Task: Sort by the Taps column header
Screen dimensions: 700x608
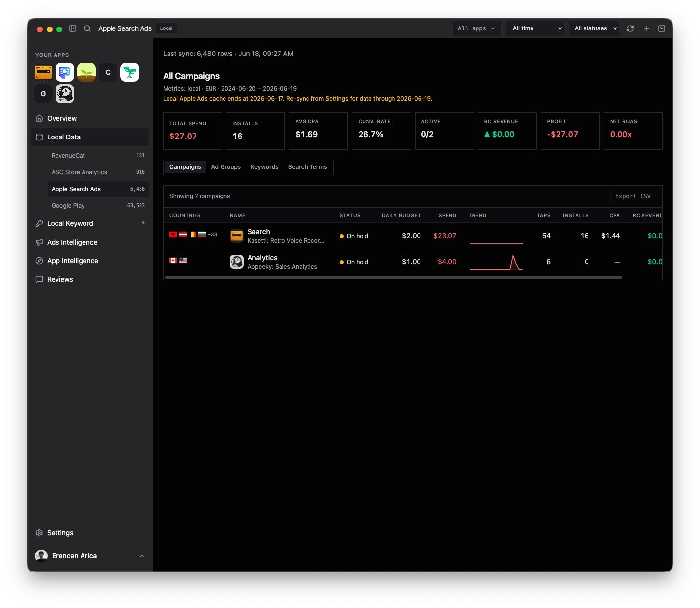Action: point(544,216)
